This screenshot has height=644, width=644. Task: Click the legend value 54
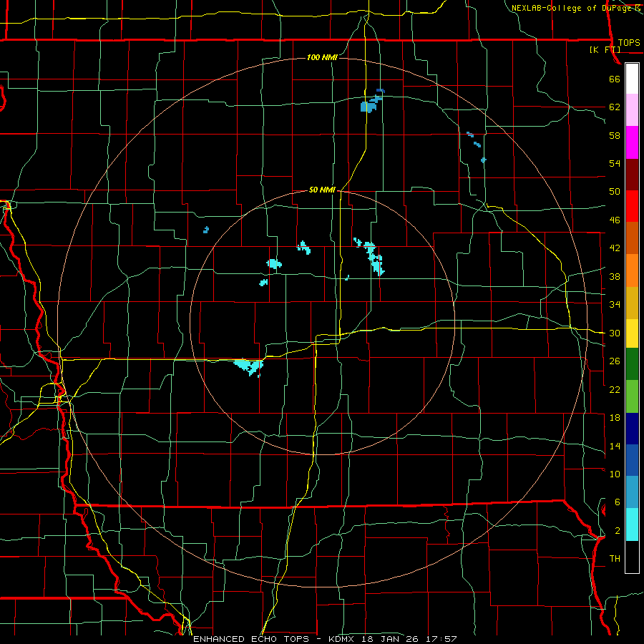coord(615,163)
